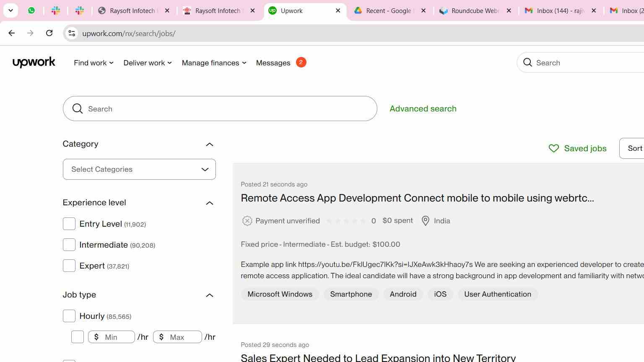This screenshot has width=644, height=362.
Task: Open the Remote Access App Development job
Action: click(417, 198)
